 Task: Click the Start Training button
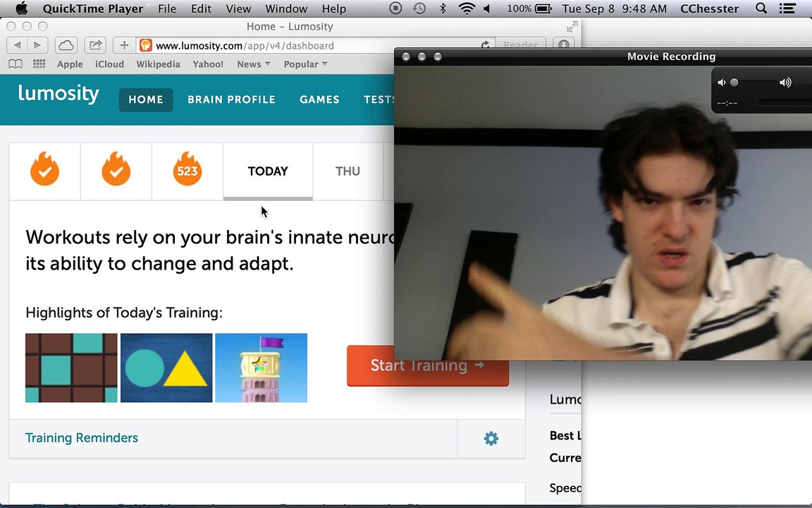428,366
